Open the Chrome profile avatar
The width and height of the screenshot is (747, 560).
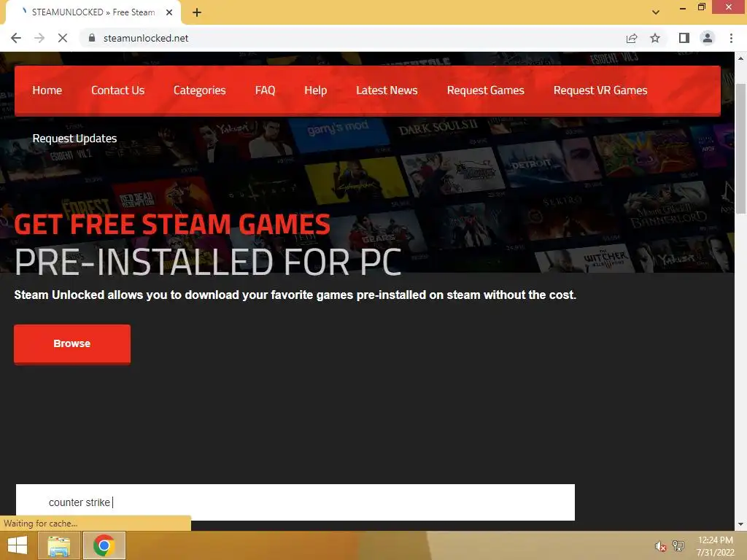(x=708, y=38)
